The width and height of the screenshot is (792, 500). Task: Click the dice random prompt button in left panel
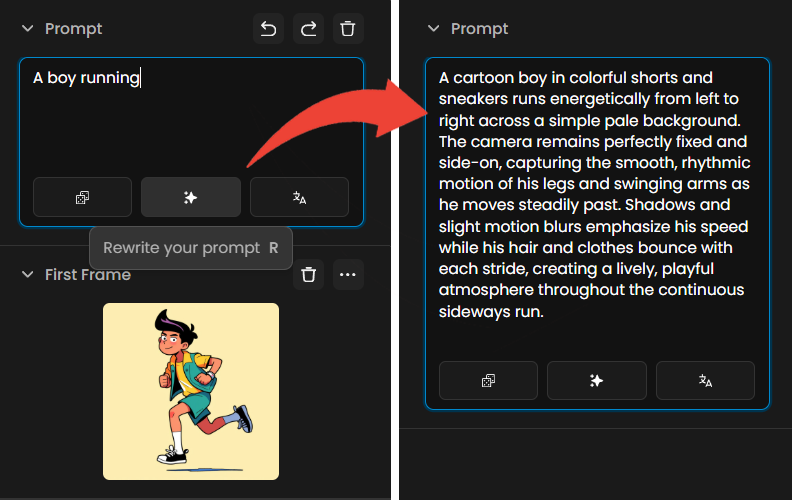[82, 197]
